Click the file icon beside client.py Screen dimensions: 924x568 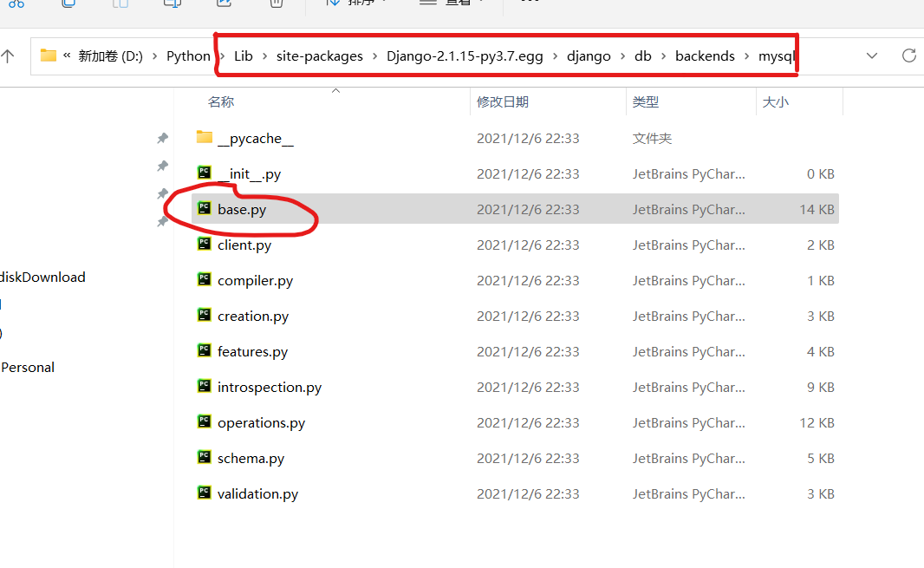click(x=205, y=243)
